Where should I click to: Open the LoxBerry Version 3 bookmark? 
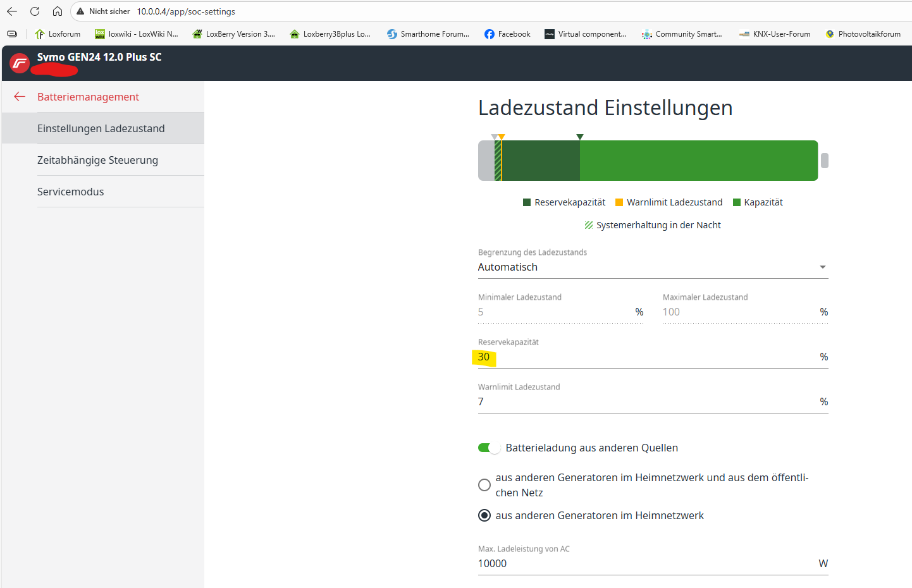point(234,34)
